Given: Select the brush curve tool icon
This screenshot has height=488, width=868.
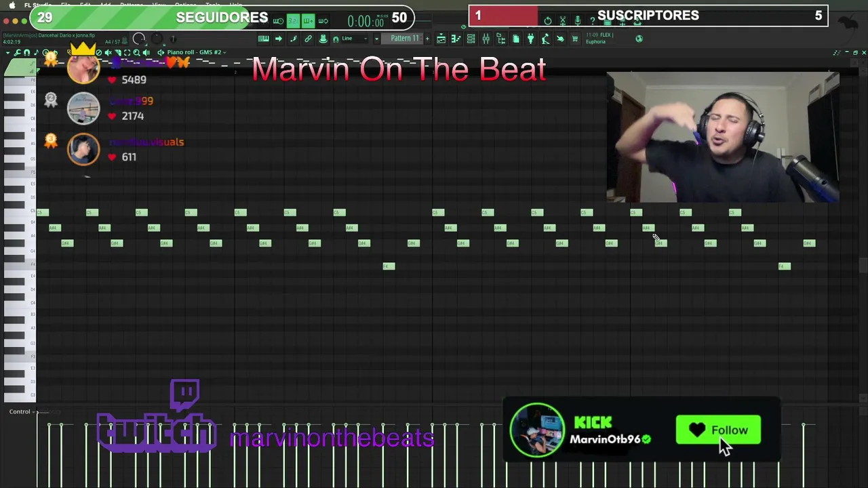Looking at the screenshot, I should pyautogui.click(x=294, y=39).
